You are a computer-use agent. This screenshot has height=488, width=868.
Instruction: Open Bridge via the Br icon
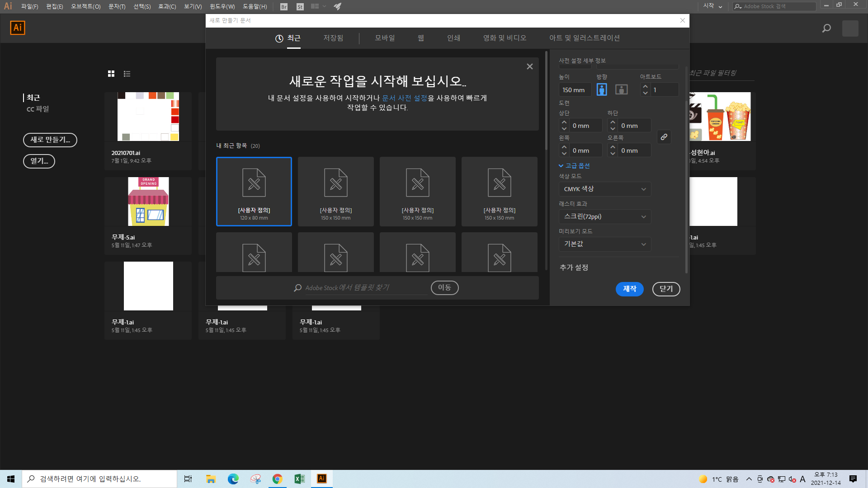point(284,7)
